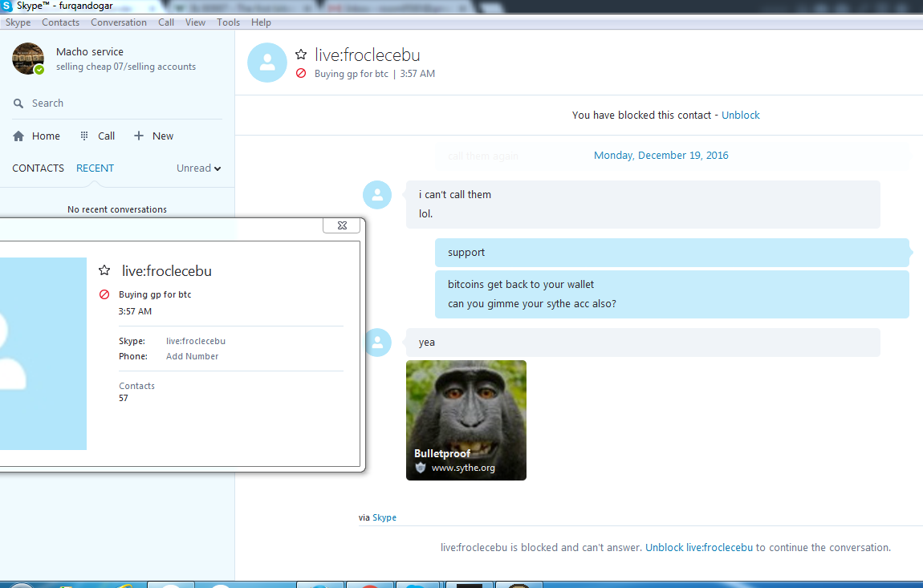923x588 pixels.
Task: Go to Home in sidebar
Action: pyautogui.click(x=36, y=136)
